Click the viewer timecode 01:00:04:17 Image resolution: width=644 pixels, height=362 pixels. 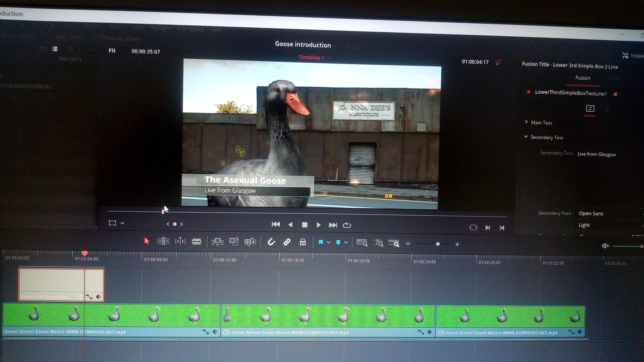pyautogui.click(x=475, y=62)
